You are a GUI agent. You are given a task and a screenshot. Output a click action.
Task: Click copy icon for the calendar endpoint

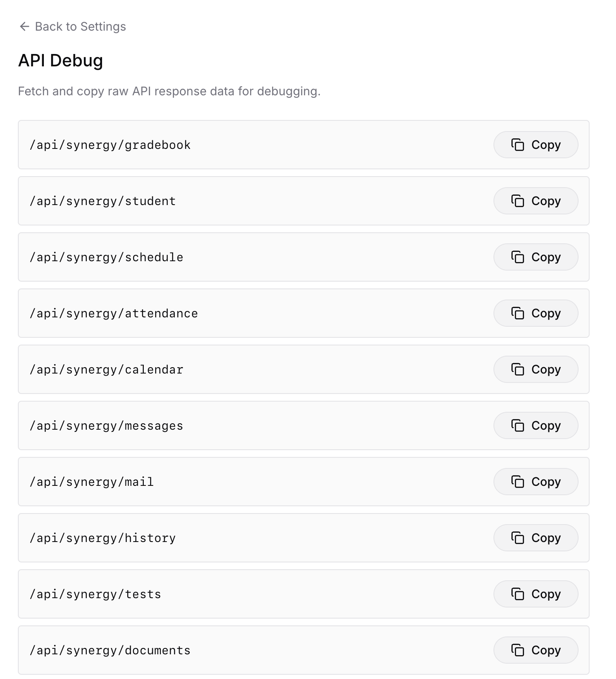517,369
